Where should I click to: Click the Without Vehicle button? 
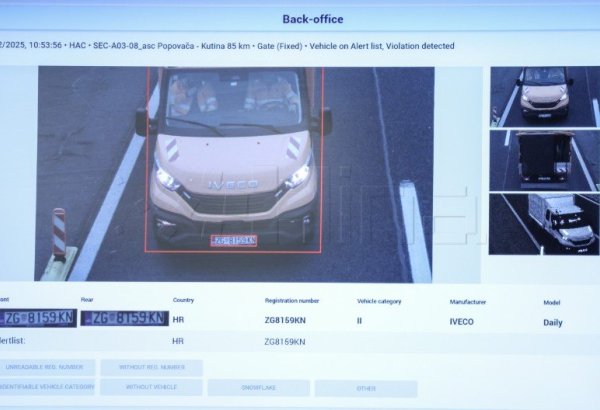(x=151, y=387)
